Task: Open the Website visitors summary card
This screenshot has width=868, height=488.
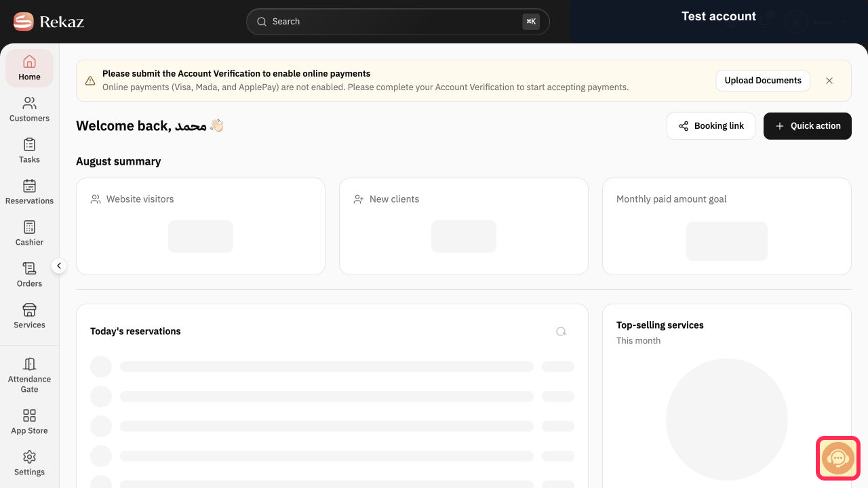Action: 201,226
